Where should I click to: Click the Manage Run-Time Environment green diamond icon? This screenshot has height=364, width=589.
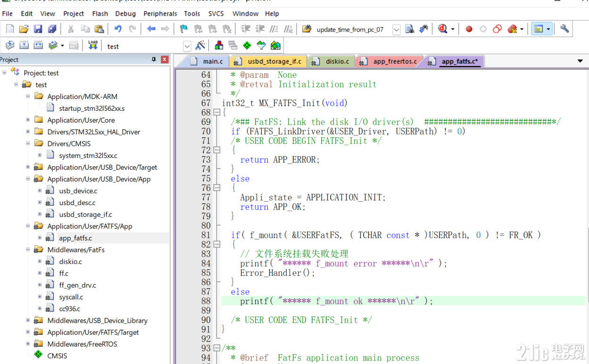(247, 45)
